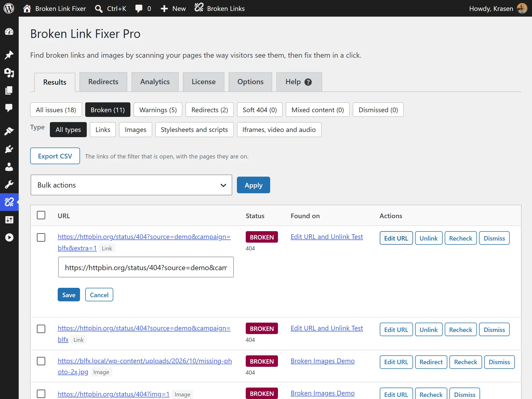Click Edit URL on the campaign=blfx row
This screenshot has width=532, height=399.
tap(396, 329)
